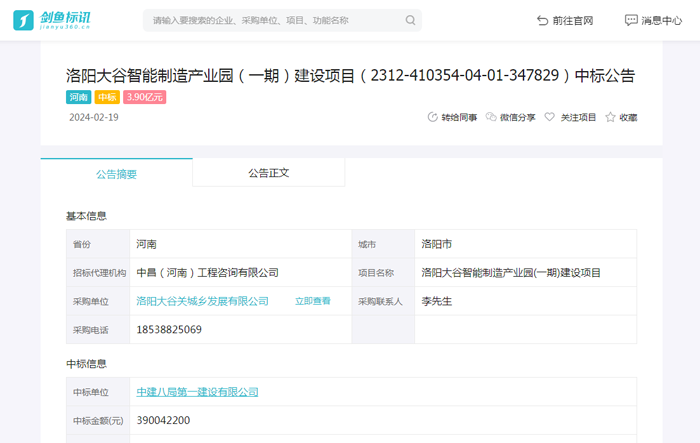This screenshot has height=443, width=700.
Task: Click the phone number 18538825069
Action: coord(169,330)
